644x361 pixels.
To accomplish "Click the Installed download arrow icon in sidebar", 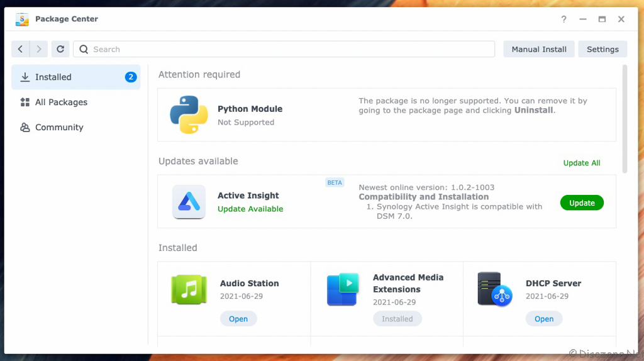I will pos(25,77).
